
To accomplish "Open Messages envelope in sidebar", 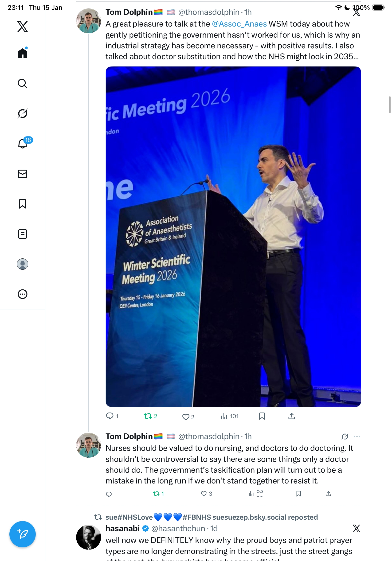I will coord(23,174).
